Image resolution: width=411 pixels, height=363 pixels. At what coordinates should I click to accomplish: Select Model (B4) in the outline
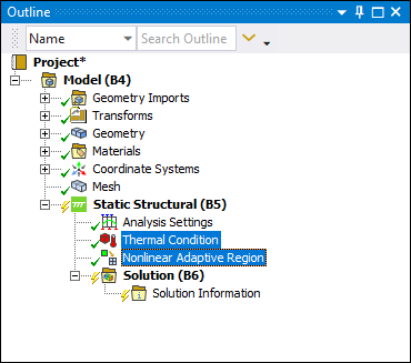tap(97, 80)
